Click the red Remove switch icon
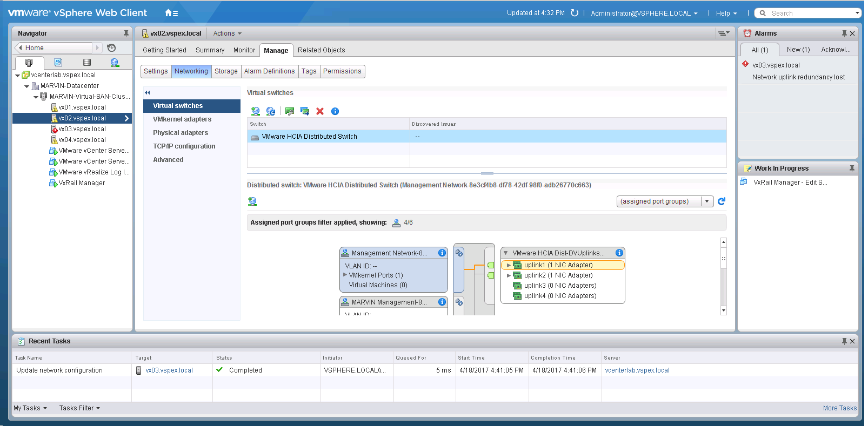 (320, 111)
